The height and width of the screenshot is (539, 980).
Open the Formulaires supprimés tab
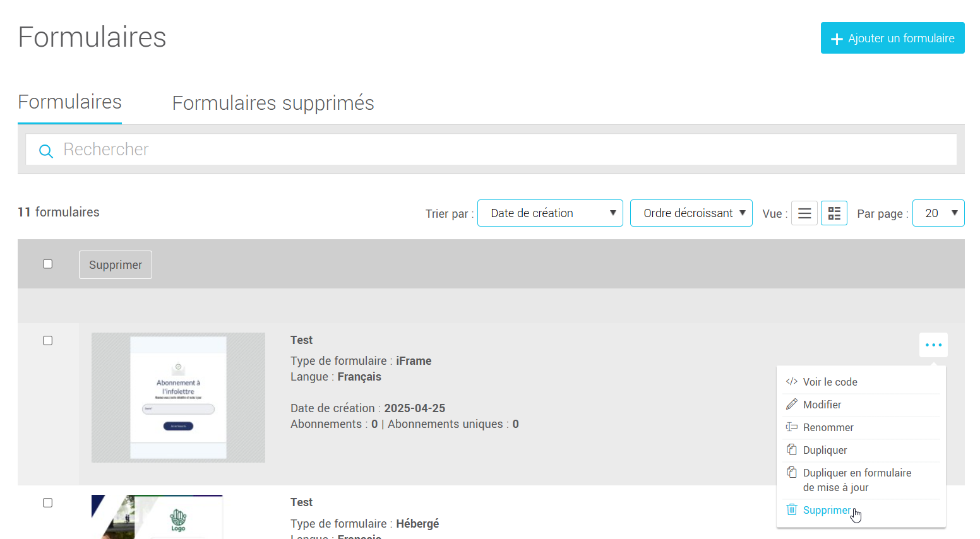coord(273,102)
